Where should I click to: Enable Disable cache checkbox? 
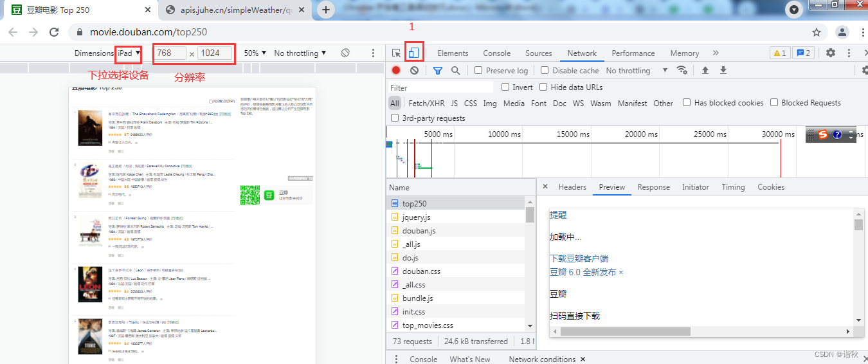[545, 71]
